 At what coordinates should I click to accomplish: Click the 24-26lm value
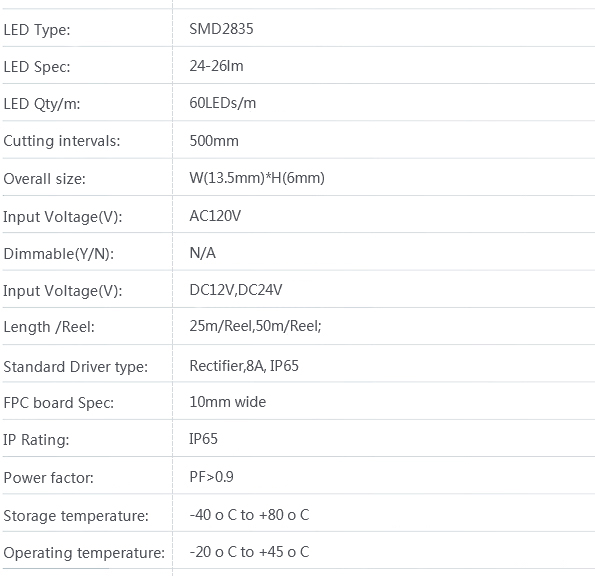coord(216,66)
